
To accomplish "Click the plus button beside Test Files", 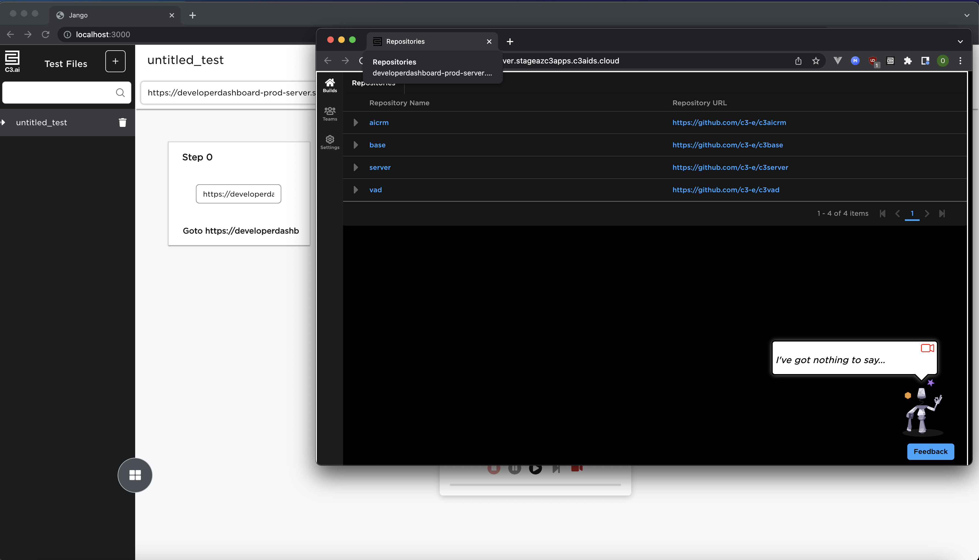I will tap(115, 61).
